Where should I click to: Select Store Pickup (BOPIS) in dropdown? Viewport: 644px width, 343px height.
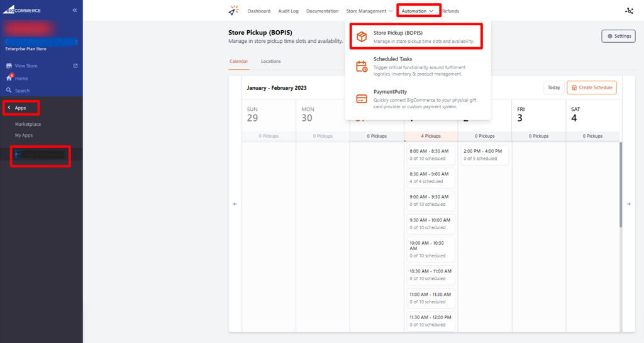[416, 37]
